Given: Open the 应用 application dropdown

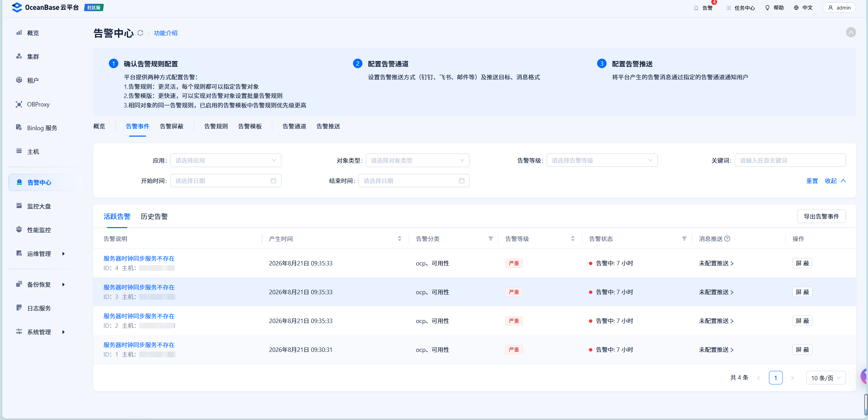Looking at the screenshot, I should (x=226, y=160).
